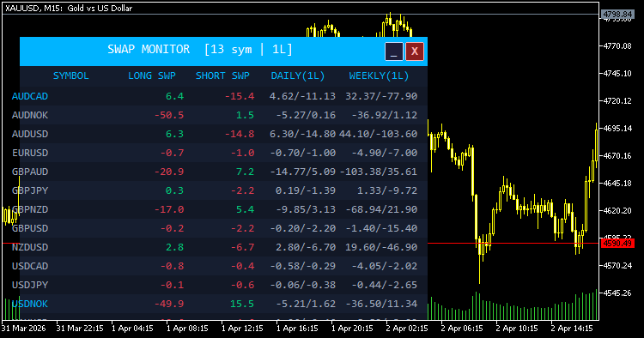Click AUDNOK long swap value -50.5

[169, 115]
